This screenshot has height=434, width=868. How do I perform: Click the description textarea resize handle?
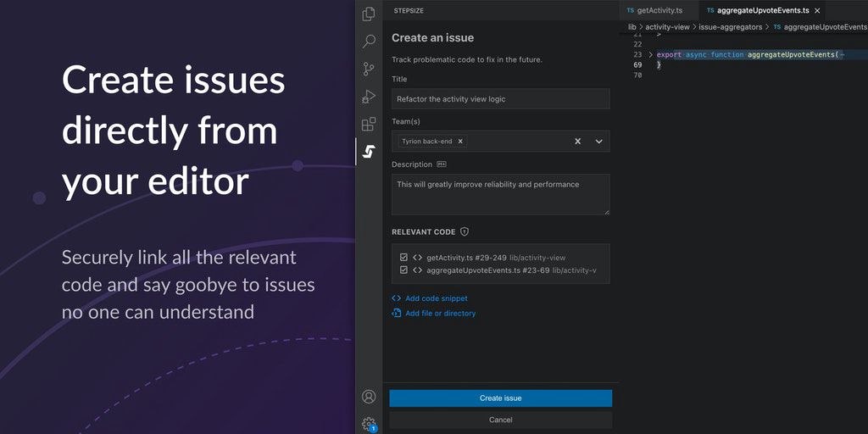pyautogui.click(x=606, y=211)
